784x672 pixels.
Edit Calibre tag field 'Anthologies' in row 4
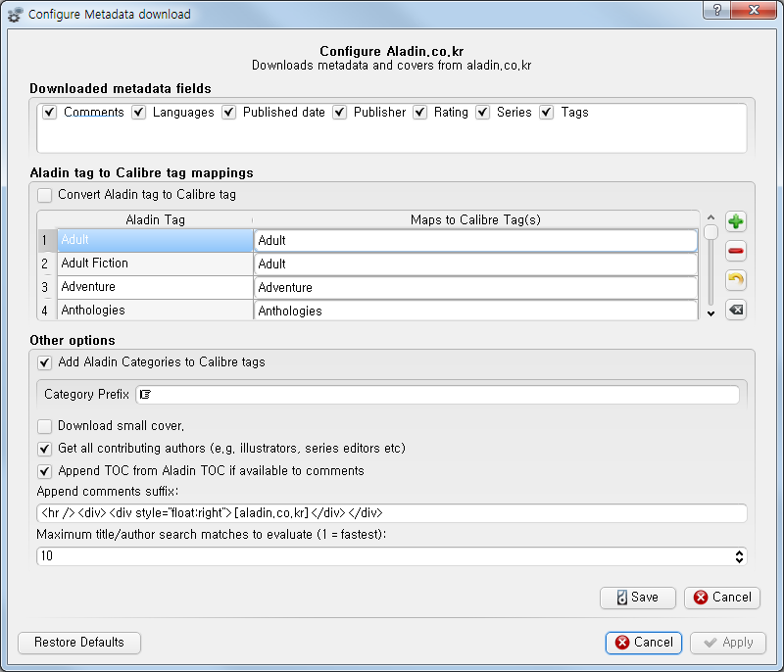click(475, 311)
